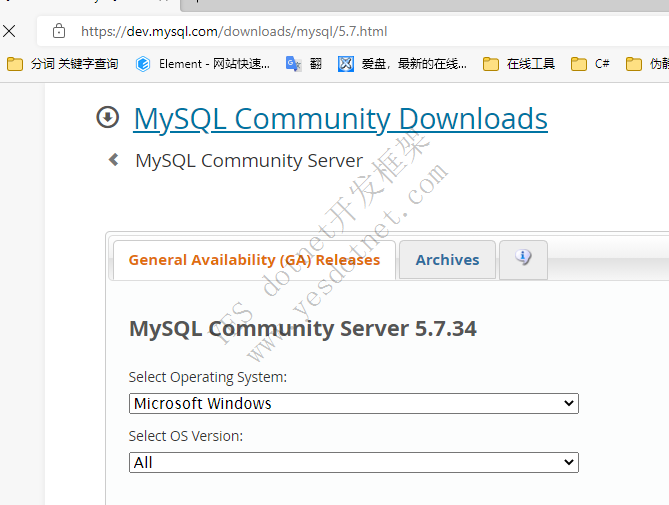
Task: Open the 爱盘 最新的在线 bookmark
Action: (402, 64)
